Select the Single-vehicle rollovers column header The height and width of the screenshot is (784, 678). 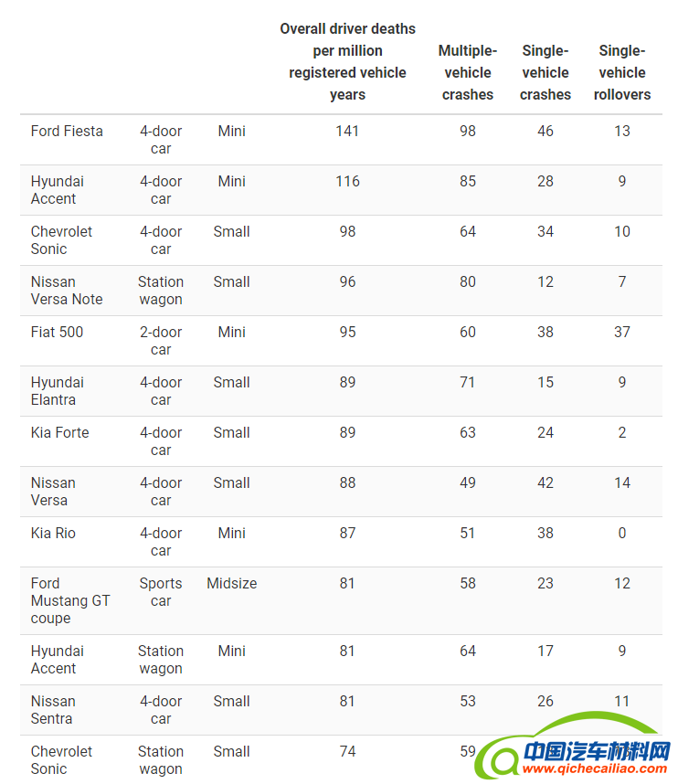(622, 72)
